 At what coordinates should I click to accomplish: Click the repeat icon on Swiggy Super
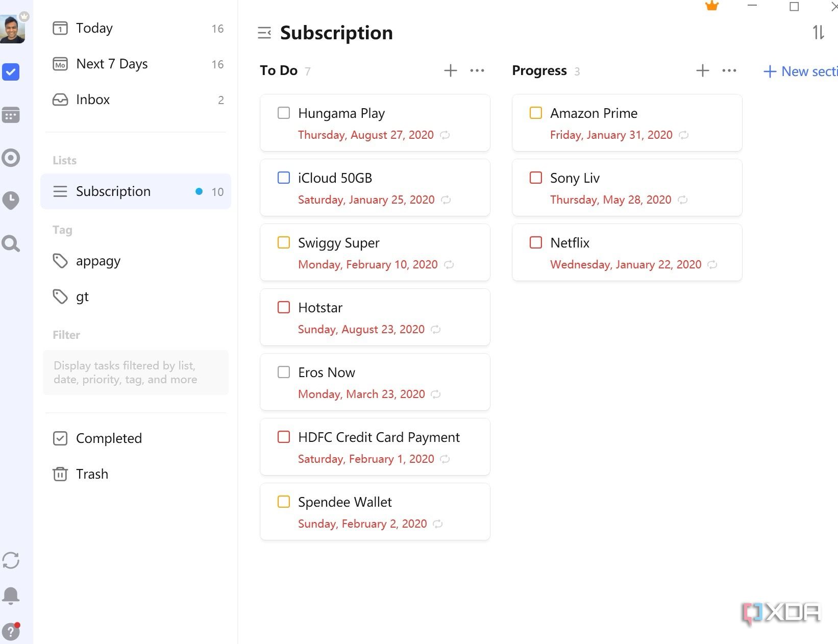coord(449,265)
